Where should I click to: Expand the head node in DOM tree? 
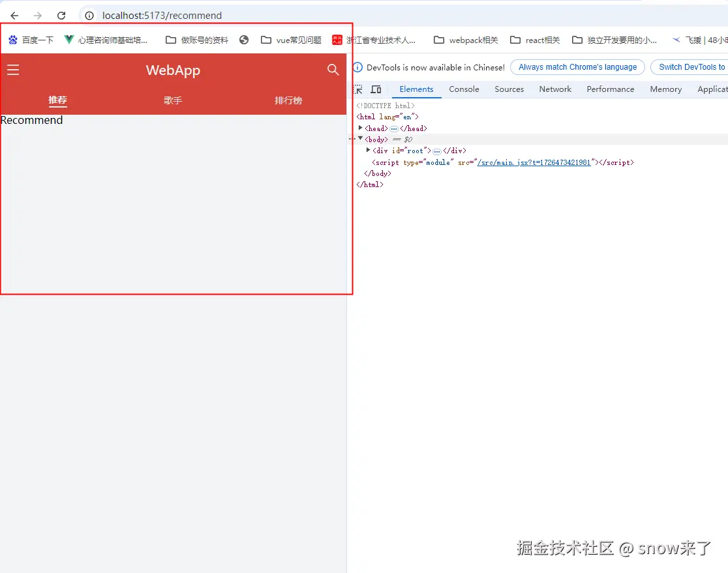coord(360,128)
